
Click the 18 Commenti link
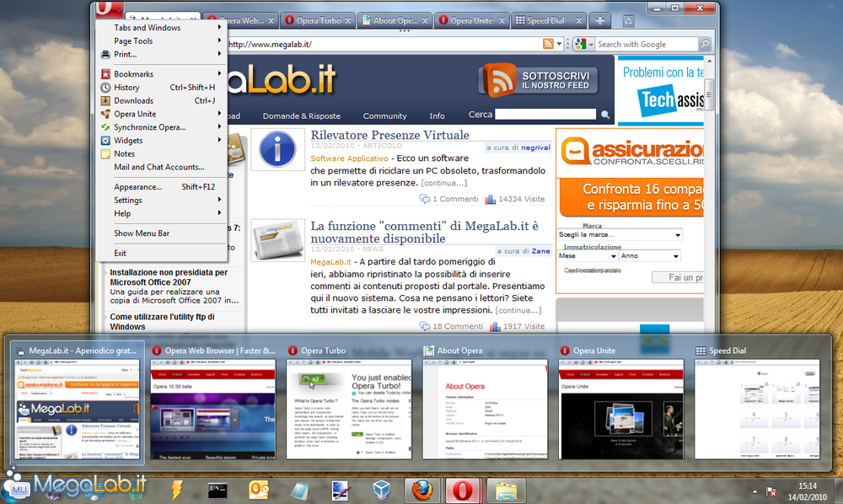[x=458, y=326]
